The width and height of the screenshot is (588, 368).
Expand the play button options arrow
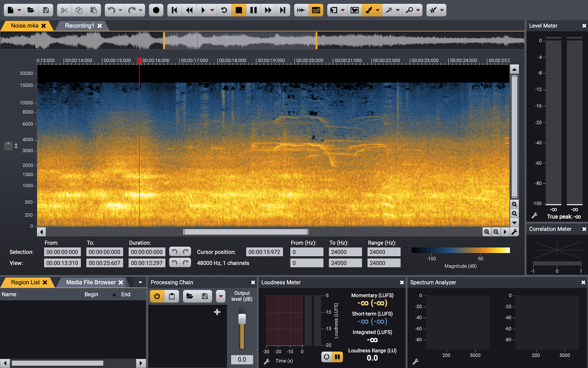click(x=212, y=10)
